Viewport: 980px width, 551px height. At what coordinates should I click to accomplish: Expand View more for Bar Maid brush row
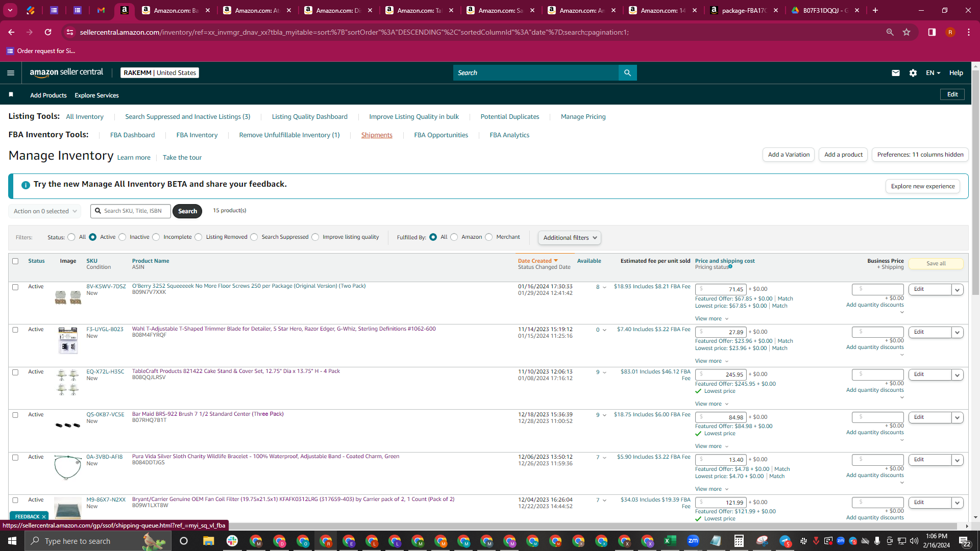point(712,446)
